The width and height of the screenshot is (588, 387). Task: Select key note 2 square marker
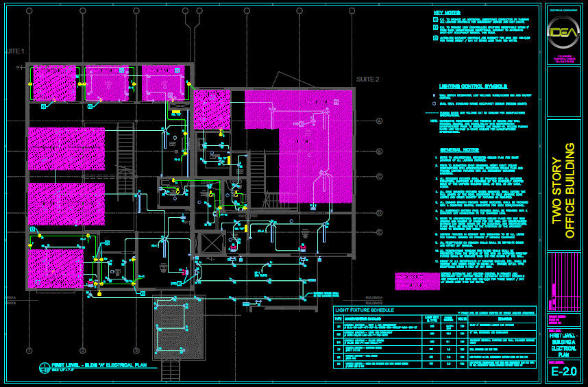[435, 29]
